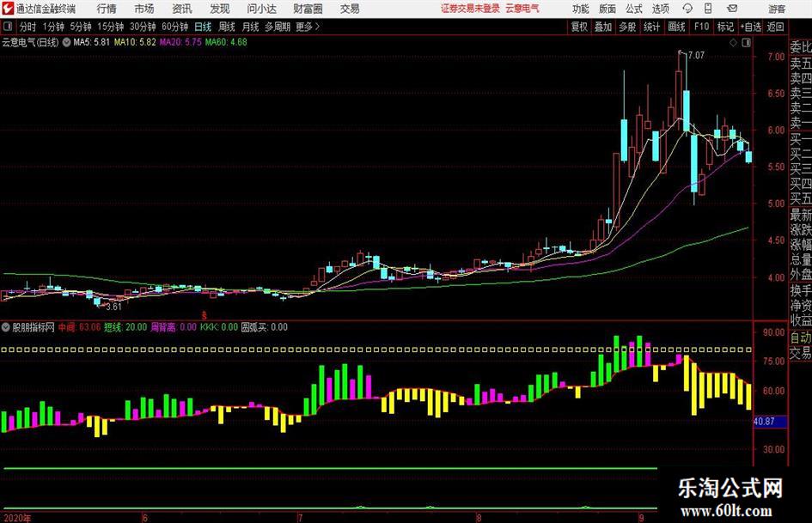The width and height of the screenshot is (812, 523).
Task: Click the 叠加 overlay button
Action: click(x=603, y=27)
